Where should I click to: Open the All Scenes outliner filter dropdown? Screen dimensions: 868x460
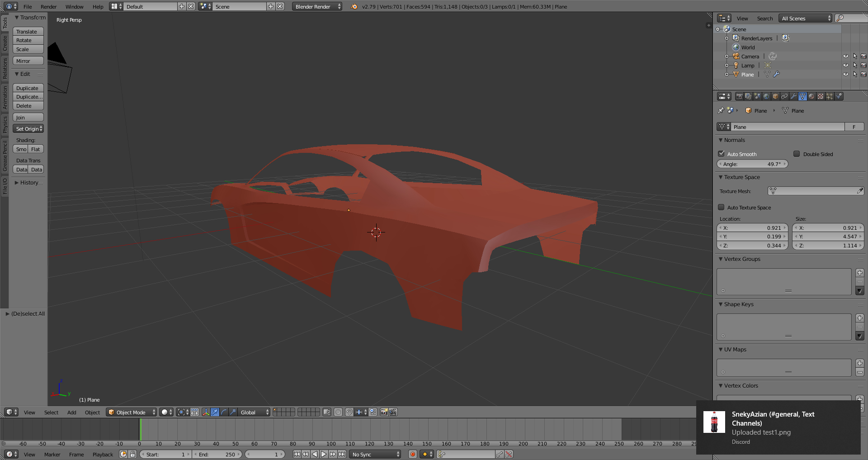pos(805,18)
